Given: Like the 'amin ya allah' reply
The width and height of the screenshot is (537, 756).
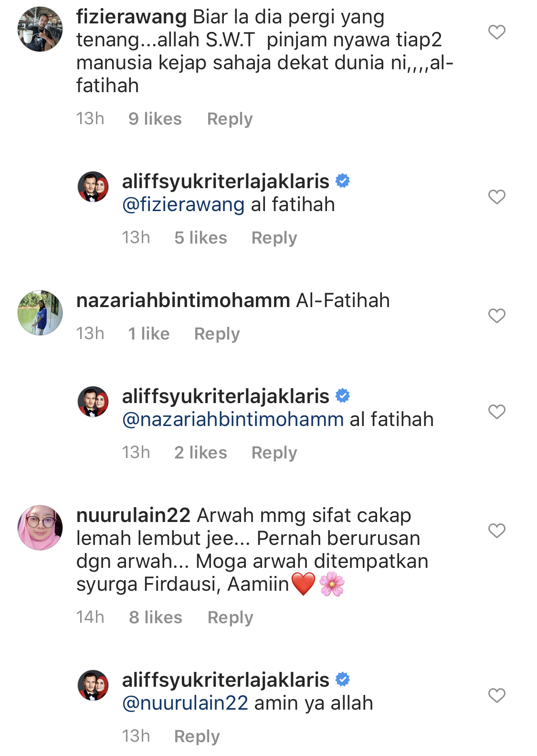Looking at the screenshot, I should 496,695.
